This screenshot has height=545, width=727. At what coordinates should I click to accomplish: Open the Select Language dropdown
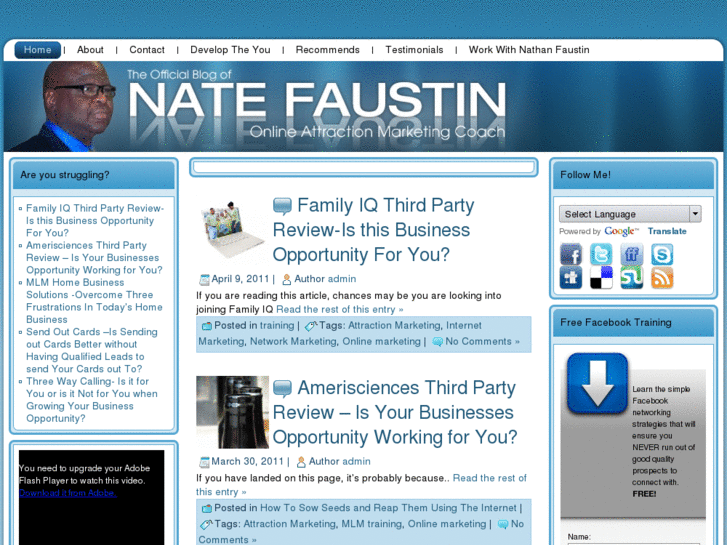tap(630, 214)
